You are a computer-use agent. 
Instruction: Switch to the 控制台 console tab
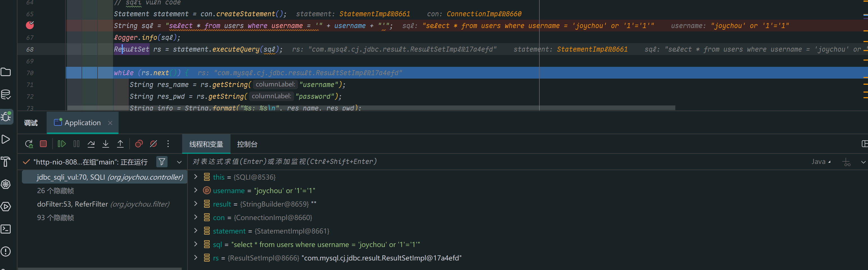pos(247,144)
